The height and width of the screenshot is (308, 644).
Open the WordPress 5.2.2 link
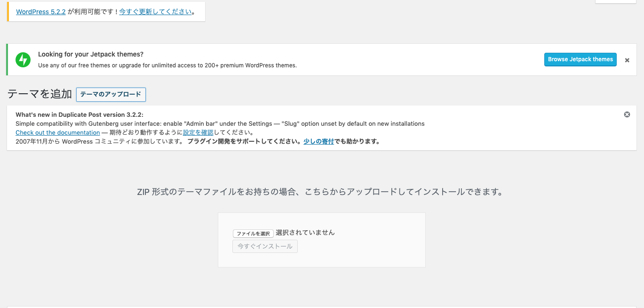tap(40, 12)
